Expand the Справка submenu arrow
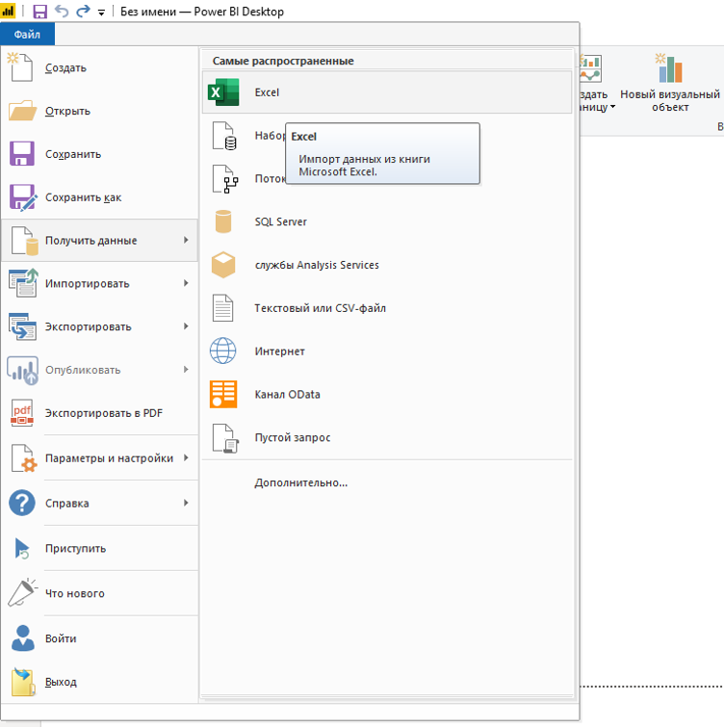724x728 pixels. 186,503
